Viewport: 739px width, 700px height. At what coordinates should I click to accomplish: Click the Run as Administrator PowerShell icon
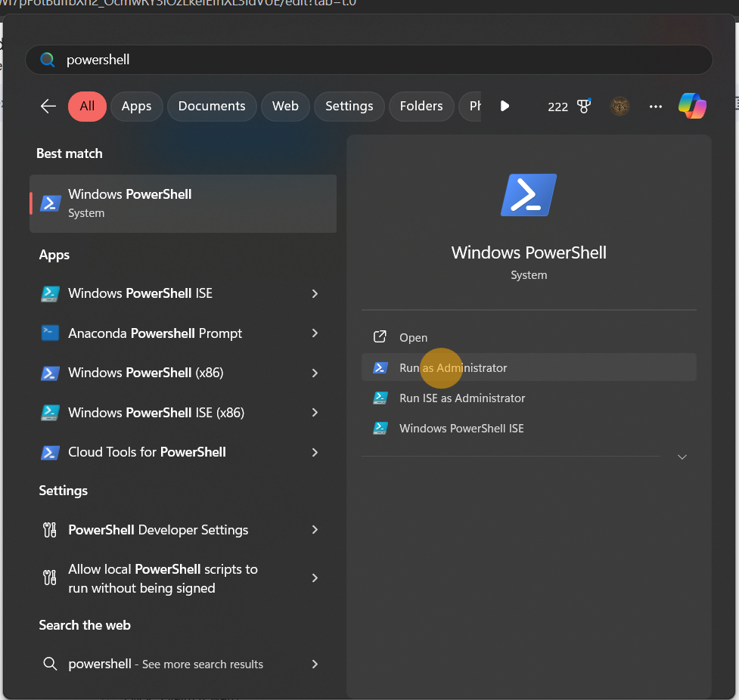click(380, 367)
